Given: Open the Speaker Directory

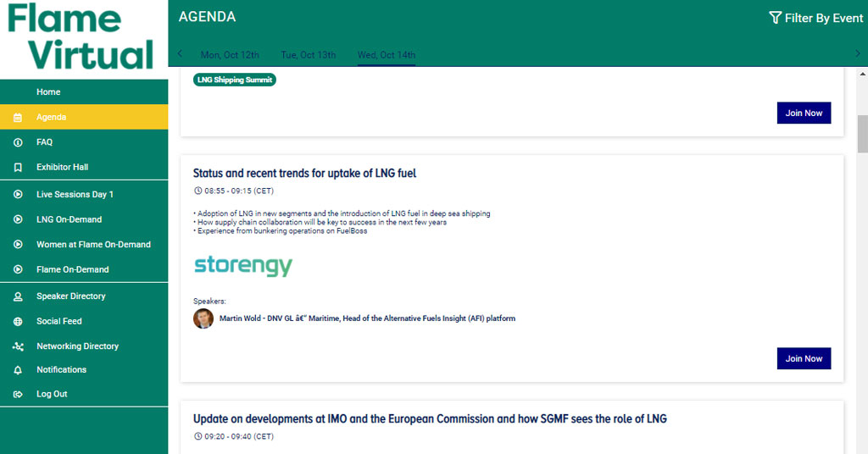Looking at the screenshot, I should click(x=84, y=296).
